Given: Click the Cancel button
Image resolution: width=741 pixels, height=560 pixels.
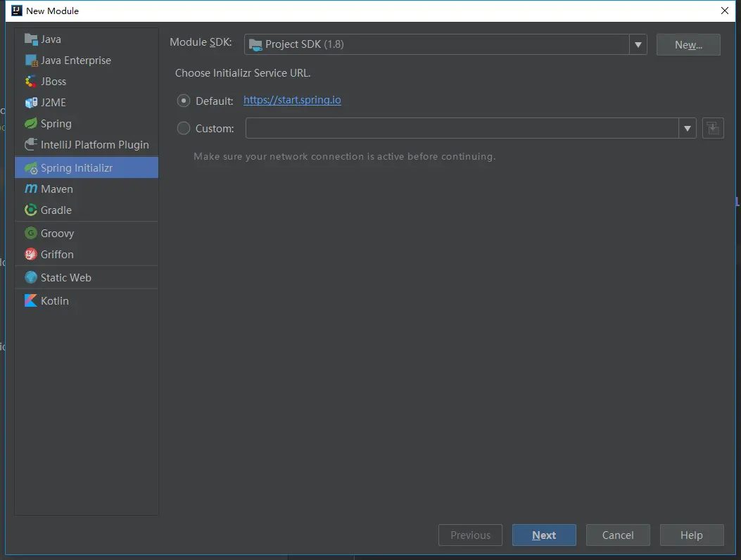Looking at the screenshot, I should click(618, 535).
